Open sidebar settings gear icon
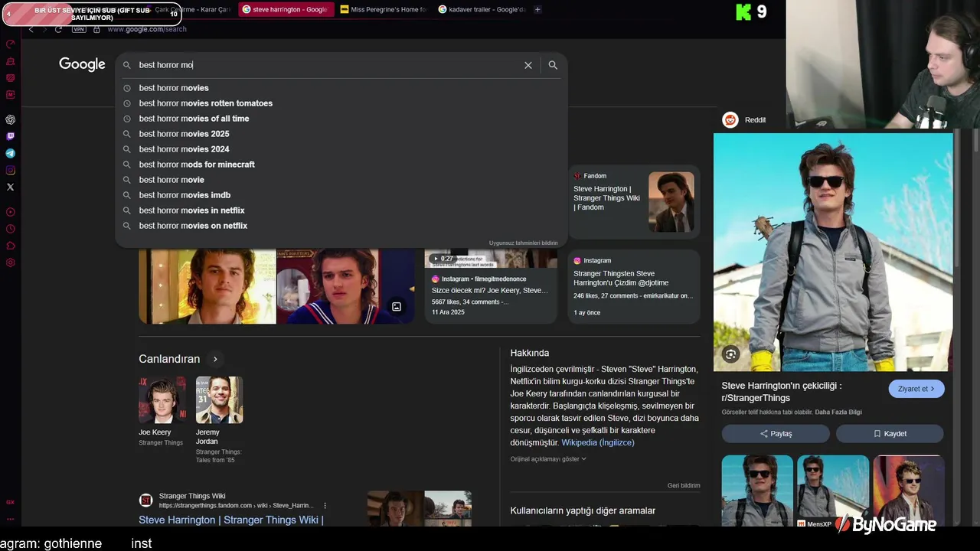The width and height of the screenshot is (980, 551). (x=10, y=262)
